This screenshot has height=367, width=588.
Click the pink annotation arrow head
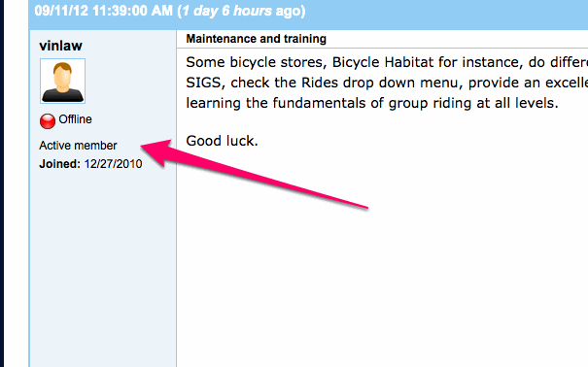click(157, 150)
